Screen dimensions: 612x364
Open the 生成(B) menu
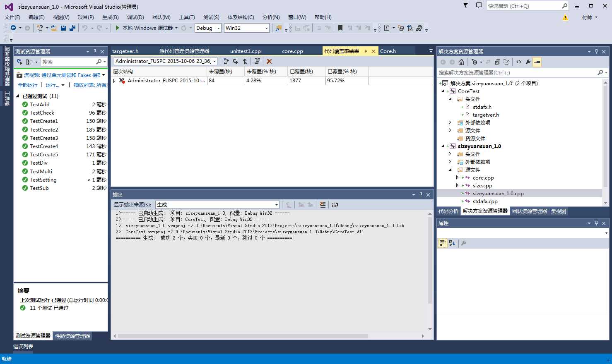pyautogui.click(x=110, y=17)
